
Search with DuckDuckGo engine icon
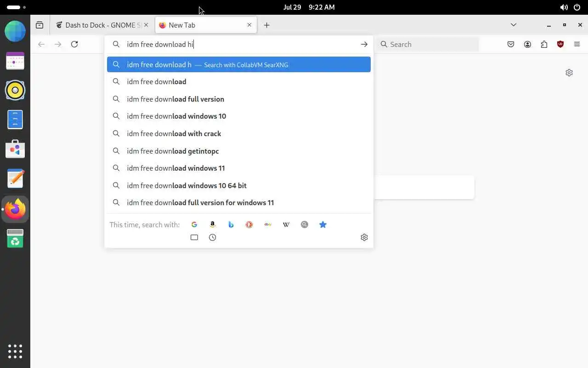[x=249, y=224]
